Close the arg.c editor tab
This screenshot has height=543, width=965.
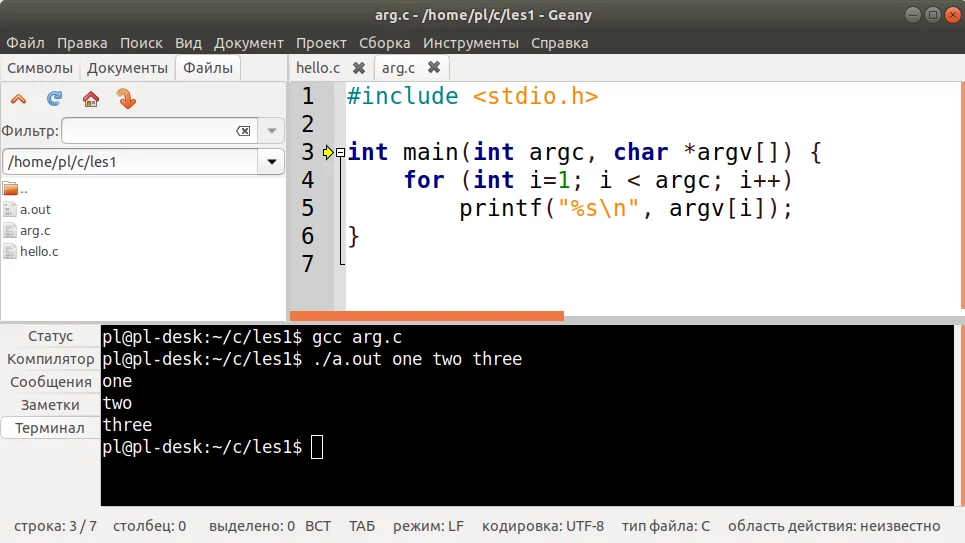click(433, 68)
